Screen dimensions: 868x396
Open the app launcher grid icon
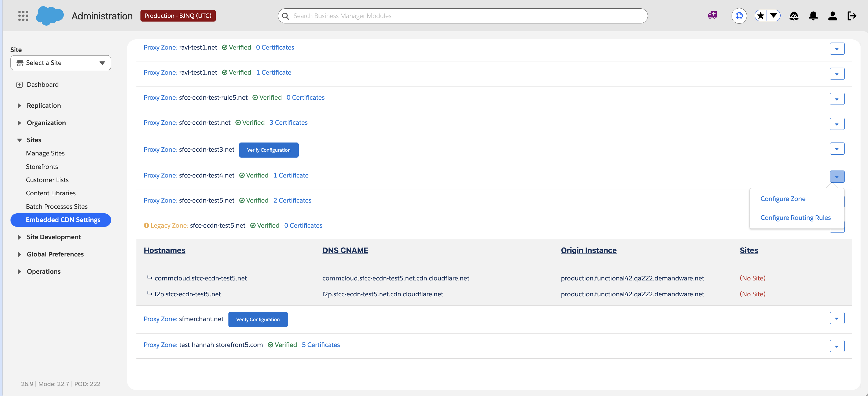coord(23,16)
